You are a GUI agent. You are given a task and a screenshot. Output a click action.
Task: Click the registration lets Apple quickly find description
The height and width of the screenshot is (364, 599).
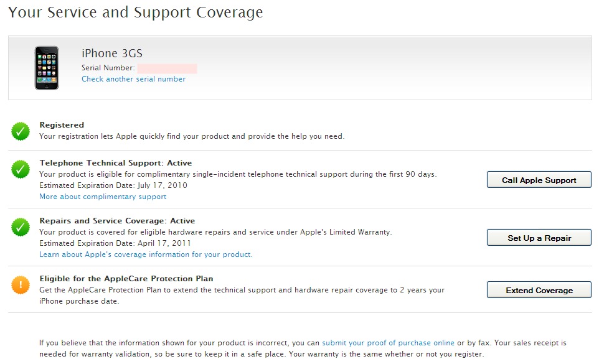click(192, 136)
